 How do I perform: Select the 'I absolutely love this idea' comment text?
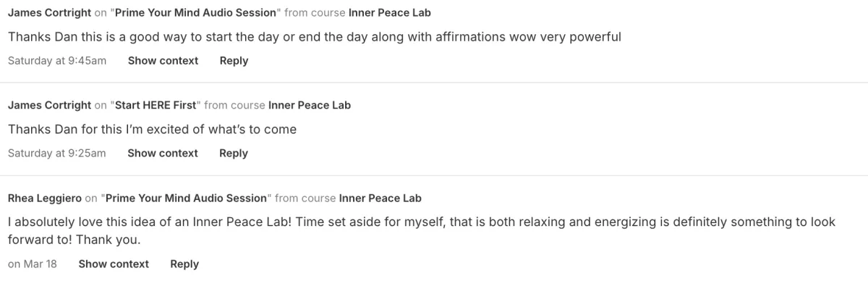click(x=422, y=231)
